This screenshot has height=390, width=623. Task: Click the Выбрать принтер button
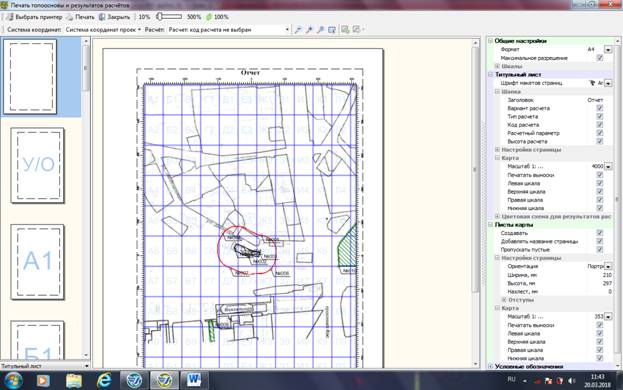(34, 17)
